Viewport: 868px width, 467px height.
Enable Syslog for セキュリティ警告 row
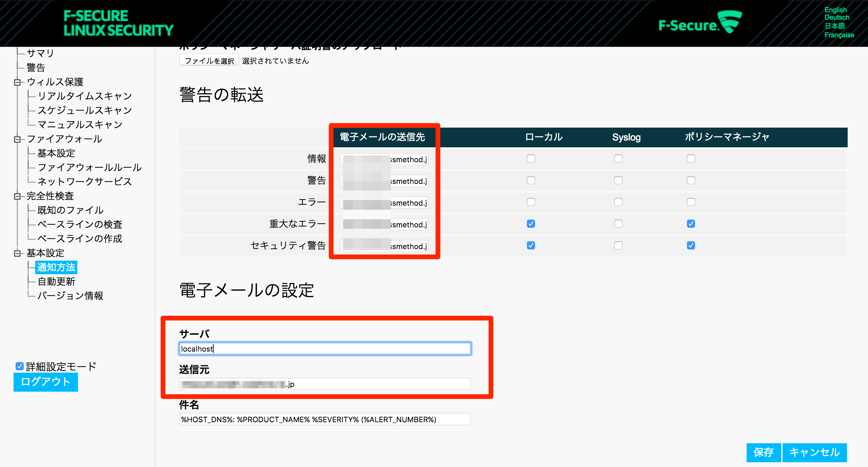[618, 245]
